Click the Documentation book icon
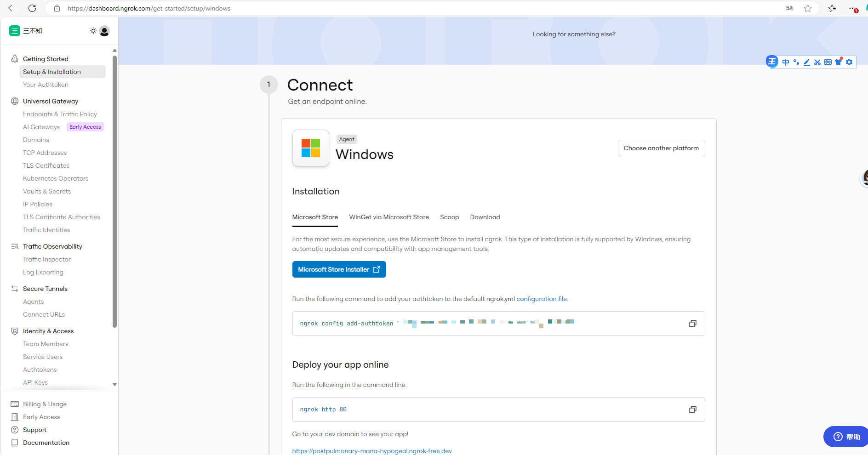This screenshot has height=455, width=868. point(15,443)
